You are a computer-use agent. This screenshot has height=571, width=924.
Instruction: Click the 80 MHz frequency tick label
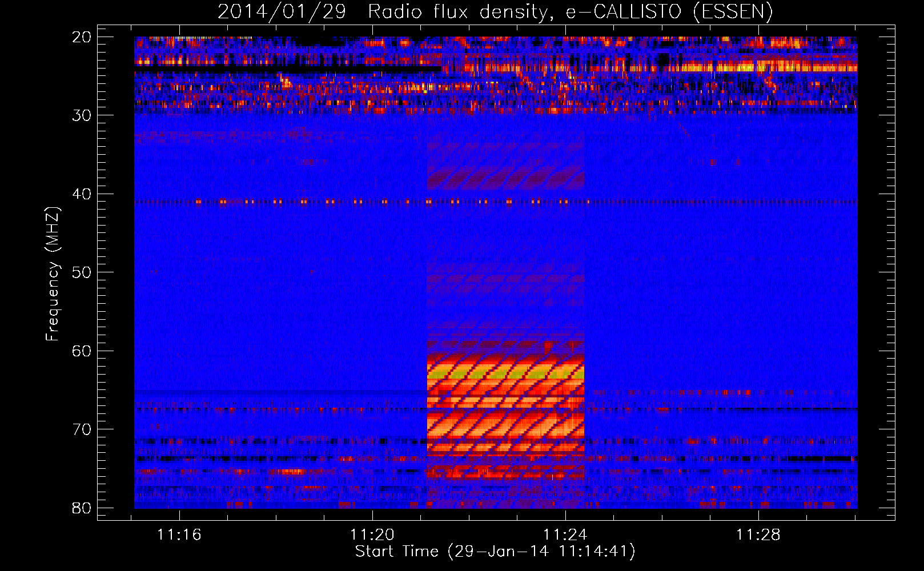(82, 508)
